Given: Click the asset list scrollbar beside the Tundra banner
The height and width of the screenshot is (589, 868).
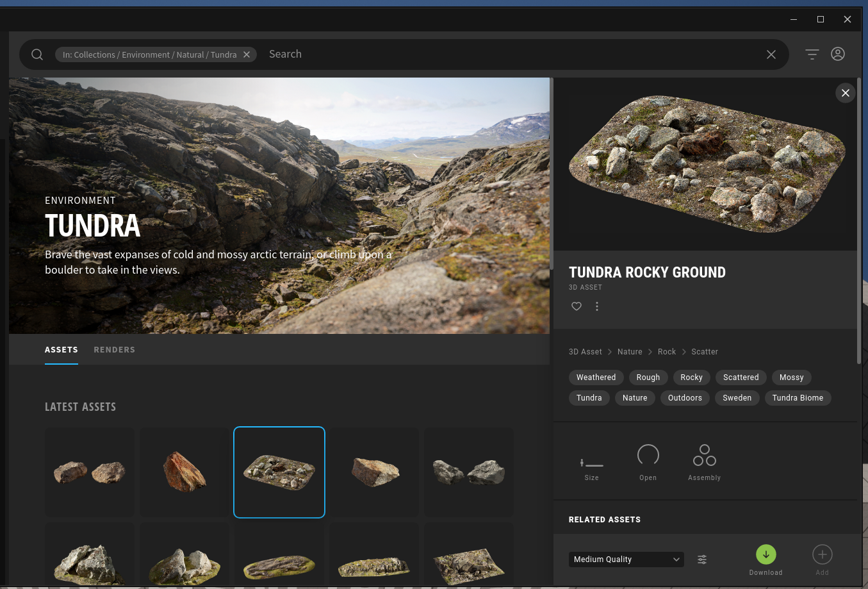Looking at the screenshot, I should [x=551, y=174].
